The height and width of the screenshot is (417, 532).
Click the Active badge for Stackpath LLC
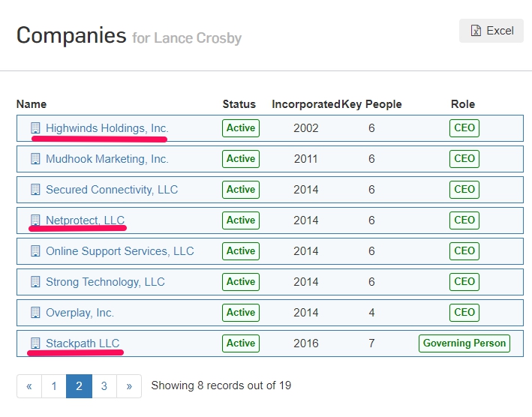pyautogui.click(x=241, y=343)
